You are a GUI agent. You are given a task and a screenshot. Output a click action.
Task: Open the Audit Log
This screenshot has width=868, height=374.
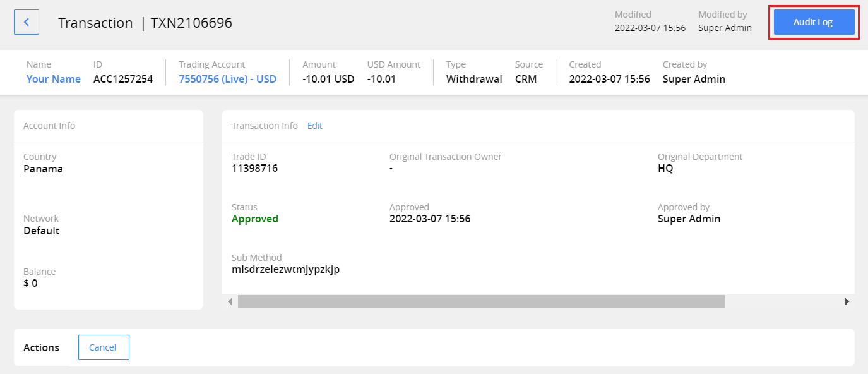813,21
